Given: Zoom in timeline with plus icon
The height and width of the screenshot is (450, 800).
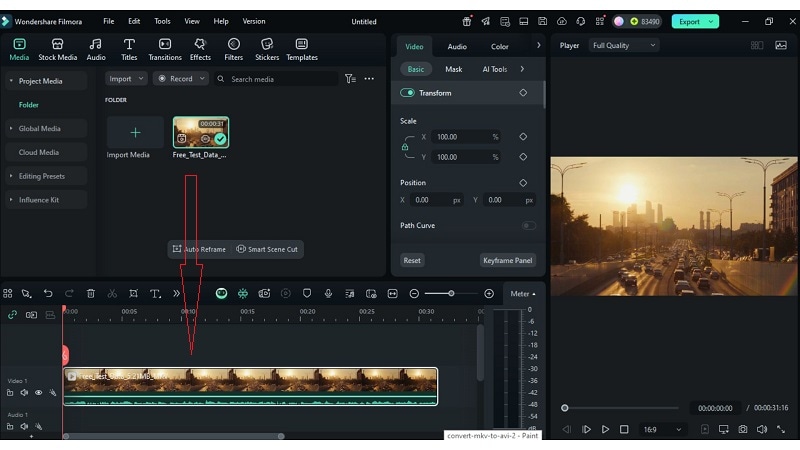Looking at the screenshot, I should 489,293.
